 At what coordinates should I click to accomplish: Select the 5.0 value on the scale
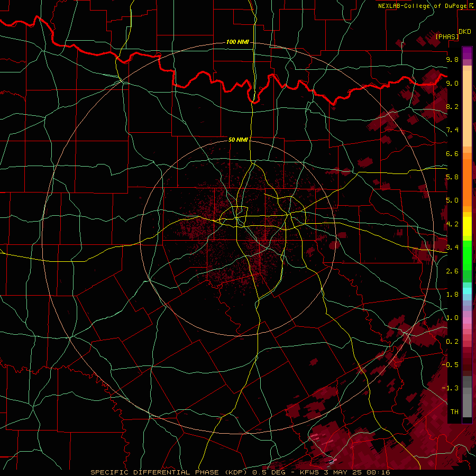point(452,200)
